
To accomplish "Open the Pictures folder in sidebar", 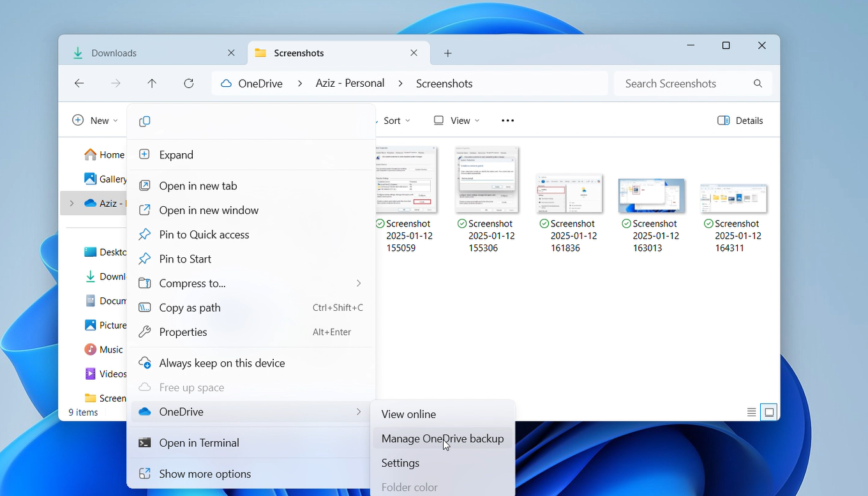I will [105, 325].
